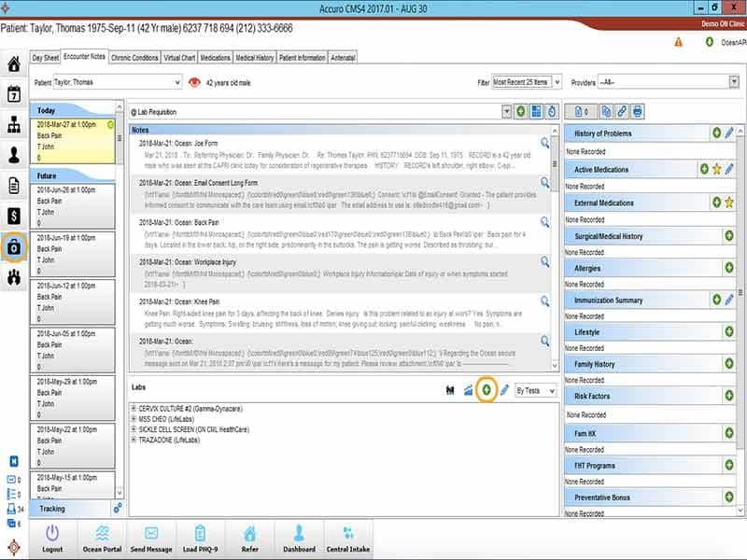Switch to the Medications tab

[215, 58]
